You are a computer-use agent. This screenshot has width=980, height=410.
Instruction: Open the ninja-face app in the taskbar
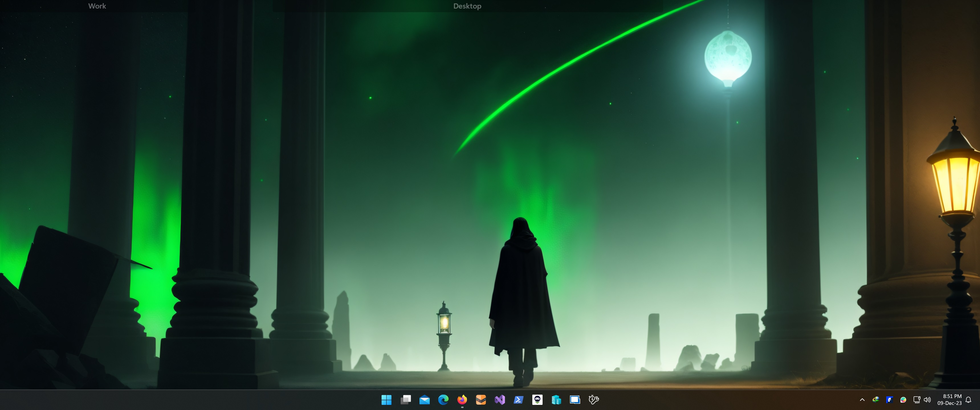click(x=537, y=399)
